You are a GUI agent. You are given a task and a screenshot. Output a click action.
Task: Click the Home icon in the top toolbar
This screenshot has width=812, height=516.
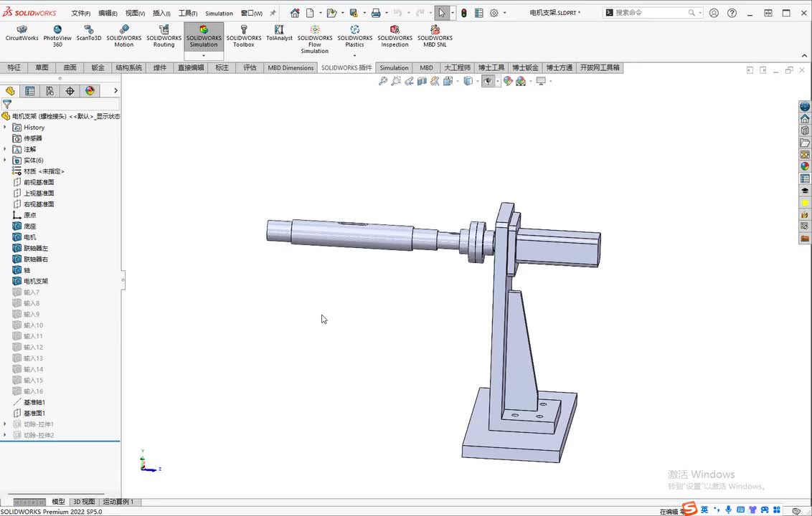click(295, 13)
